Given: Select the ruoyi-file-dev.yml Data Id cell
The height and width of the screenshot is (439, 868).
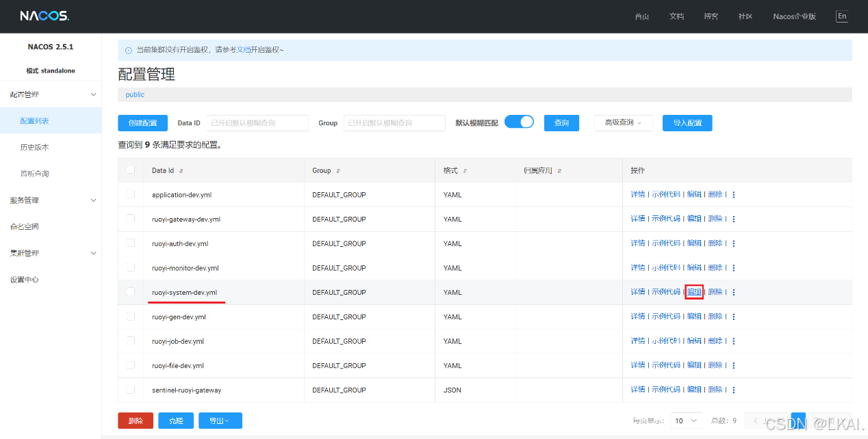Looking at the screenshot, I should click(x=178, y=366).
